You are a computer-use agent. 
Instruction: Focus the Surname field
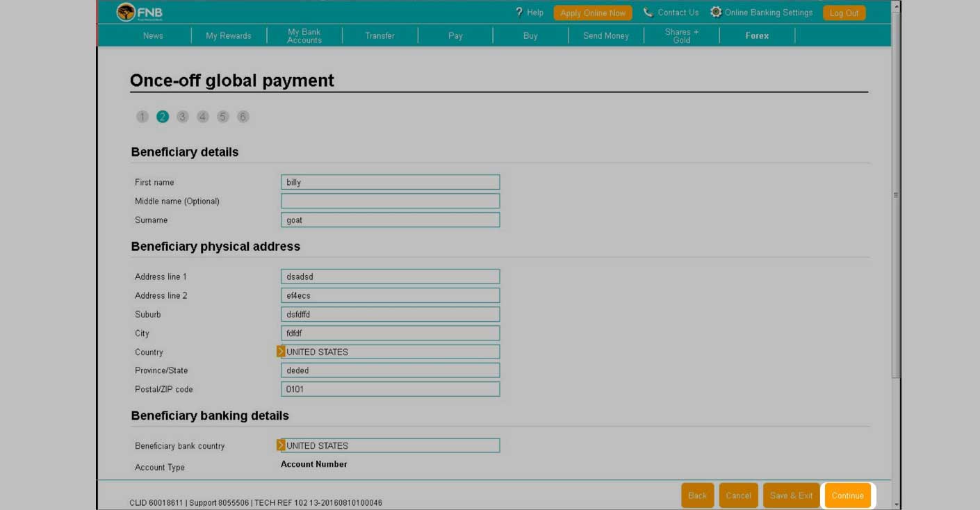point(391,220)
